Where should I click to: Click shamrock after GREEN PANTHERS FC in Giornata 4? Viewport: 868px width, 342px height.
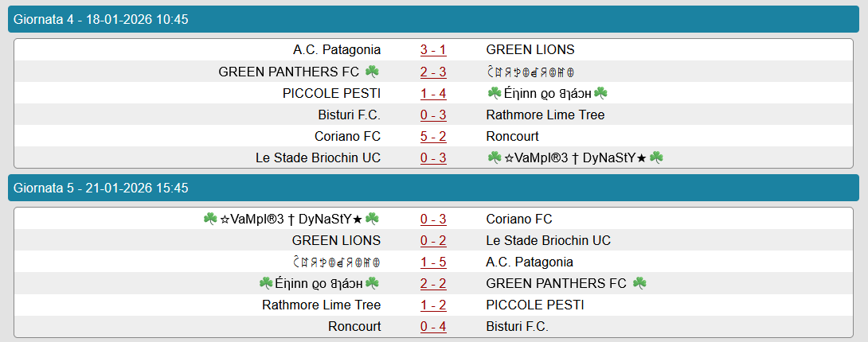tap(372, 72)
